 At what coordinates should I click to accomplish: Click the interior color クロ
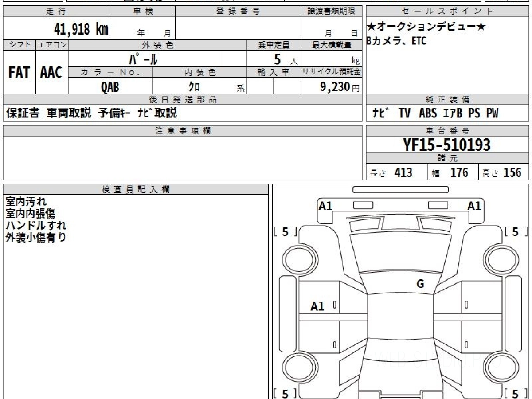pos(194,87)
